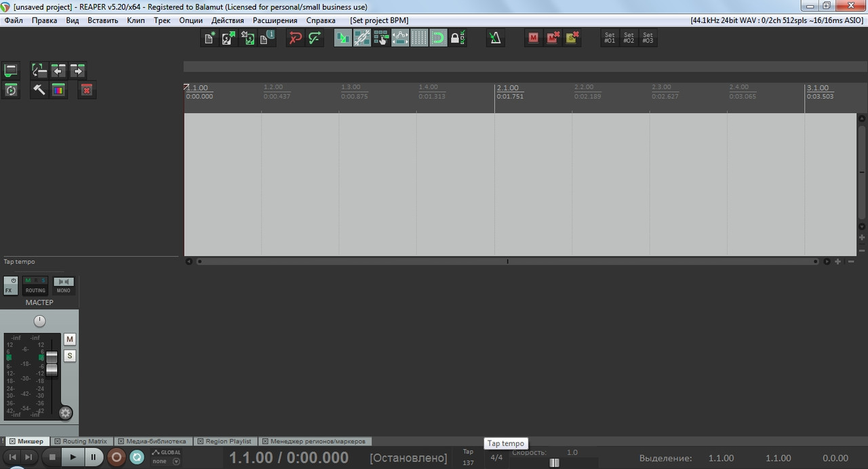Click the green Redo arrow icon
Image resolution: width=868 pixels, height=469 pixels.
(x=314, y=38)
